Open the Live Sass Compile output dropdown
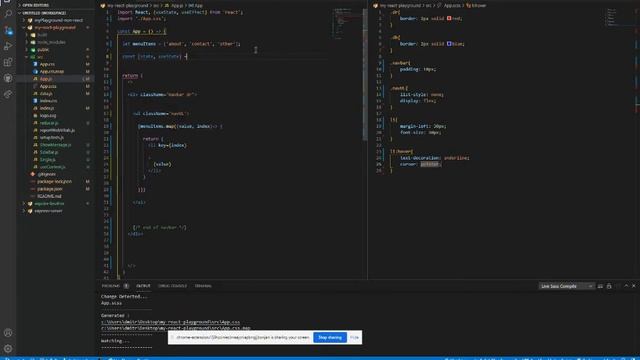This screenshot has height=360, width=640. (x=566, y=286)
